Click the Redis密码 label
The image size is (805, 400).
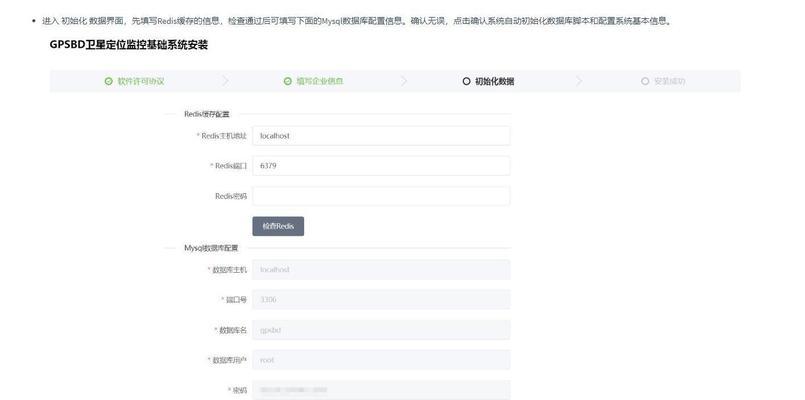pyautogui.click(x=231, y=196)
